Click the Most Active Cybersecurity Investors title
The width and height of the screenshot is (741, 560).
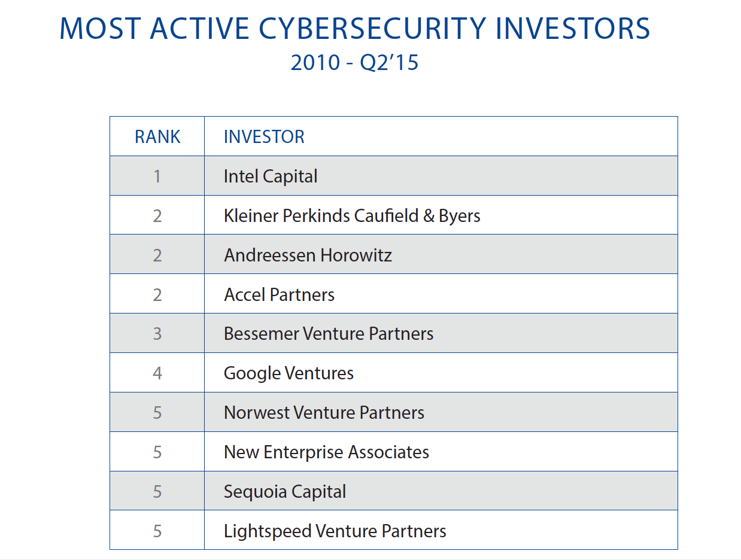tap(354, 29)
